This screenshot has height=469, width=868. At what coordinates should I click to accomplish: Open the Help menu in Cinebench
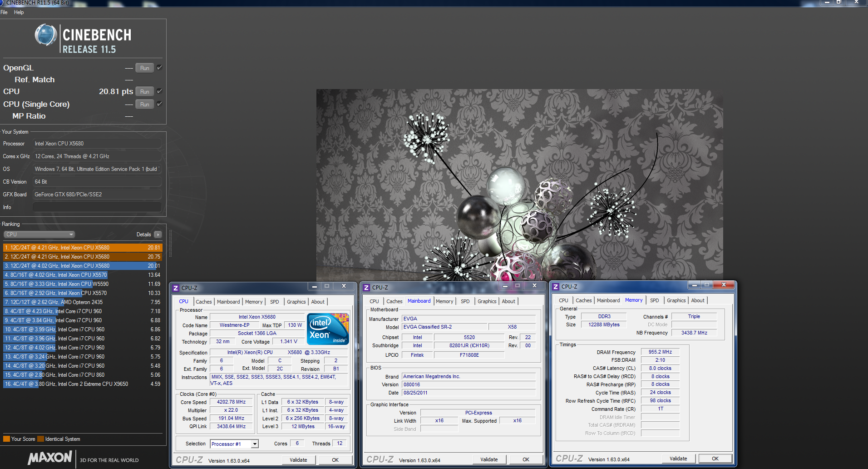[x=19, y=12]
